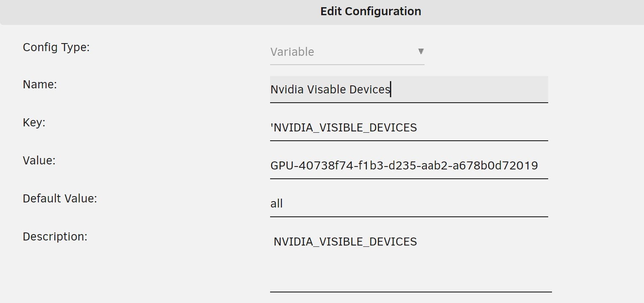
Task: Click the Edit Configuration title bar
Action: [370, 11]
